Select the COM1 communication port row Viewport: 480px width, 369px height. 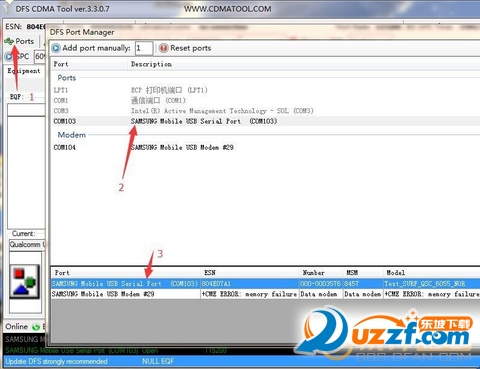coord(265,100)
